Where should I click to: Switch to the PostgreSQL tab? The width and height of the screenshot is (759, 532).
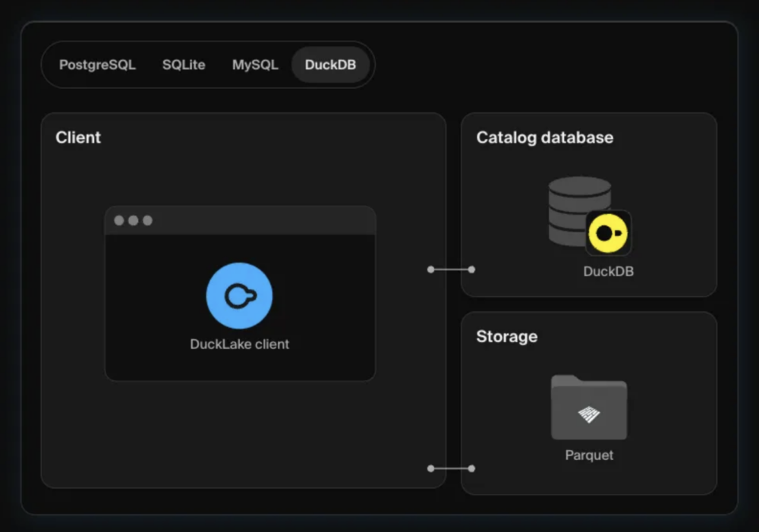[x=97, y=65]
